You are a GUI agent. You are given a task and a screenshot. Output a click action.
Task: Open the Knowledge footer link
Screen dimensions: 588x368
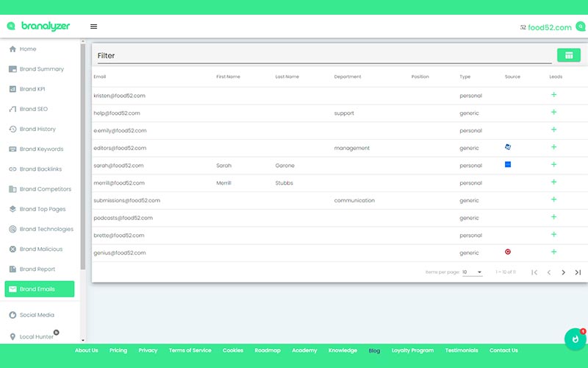coord(343,350)
